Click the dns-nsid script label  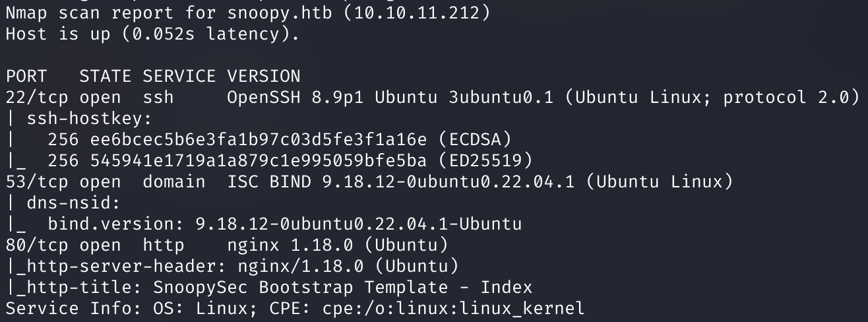pyautogui.click(x=69, y=203)
